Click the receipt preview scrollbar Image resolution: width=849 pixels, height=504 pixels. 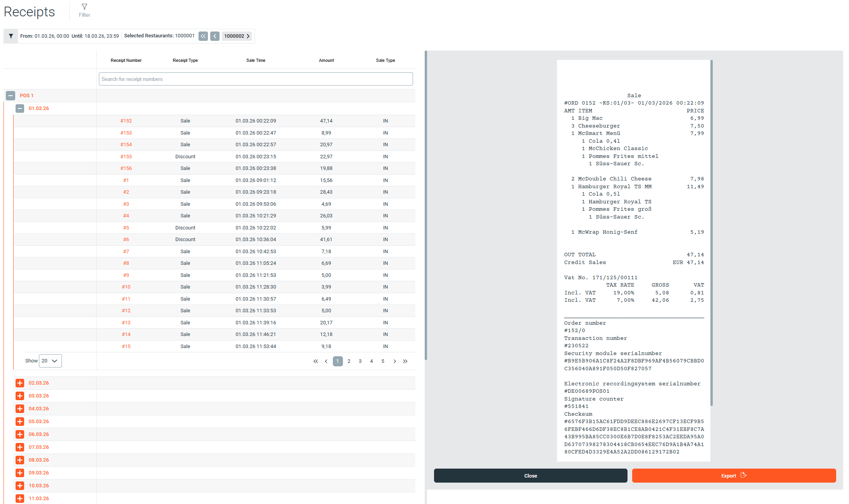pyautogui.click(x=712, y=233)
